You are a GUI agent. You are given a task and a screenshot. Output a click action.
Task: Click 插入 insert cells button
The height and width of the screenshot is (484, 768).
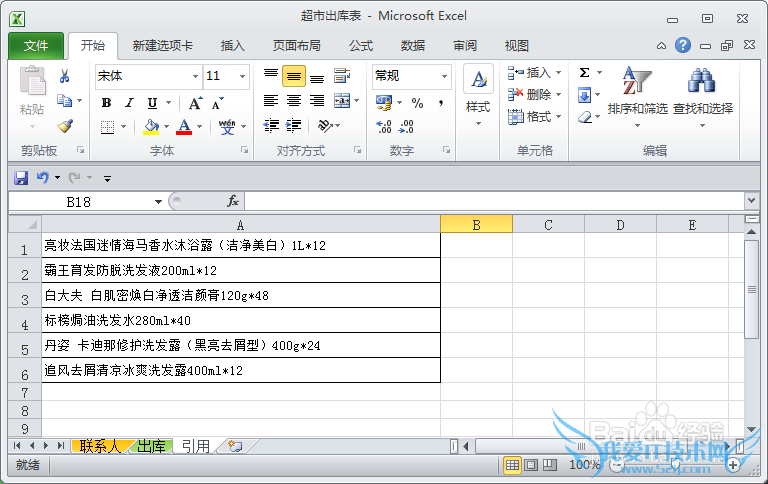pyautogui.click(x=534, y=73)
